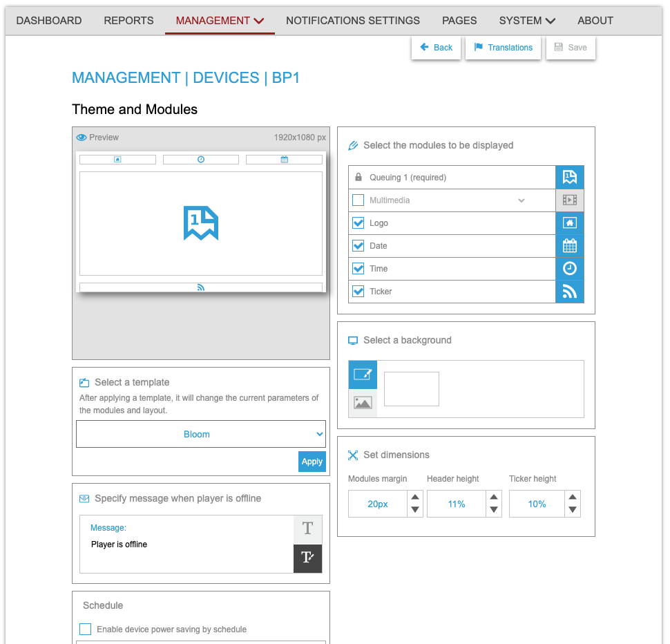The width and height of the screenshot is (670, 644).
Task: Click the Multimedia film strip icon
Action: [x=570, y=200]
